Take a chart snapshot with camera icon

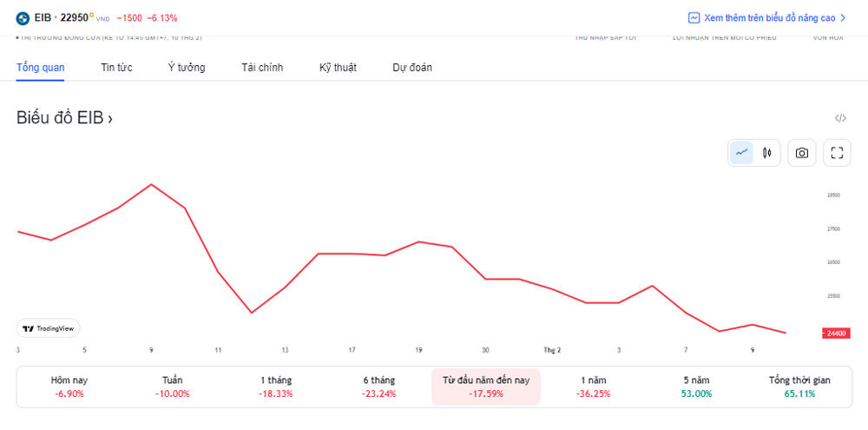click(x=802, y=153)
